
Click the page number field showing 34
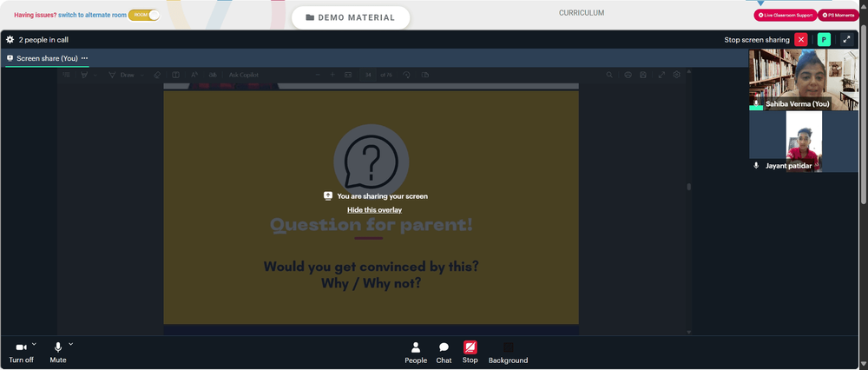point(368,75)
